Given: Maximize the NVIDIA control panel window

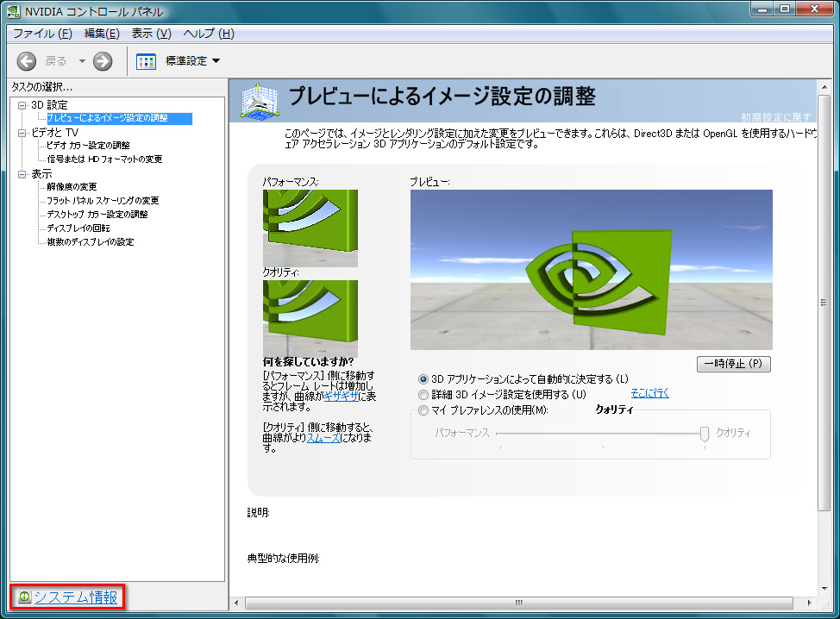Looking at the screenshot, I should point(785,9).
